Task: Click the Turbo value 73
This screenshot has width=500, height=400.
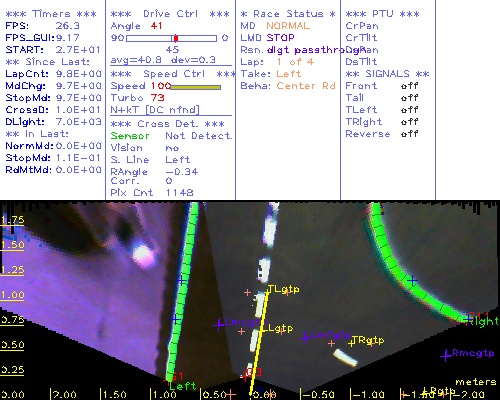Action: (157, 98)
